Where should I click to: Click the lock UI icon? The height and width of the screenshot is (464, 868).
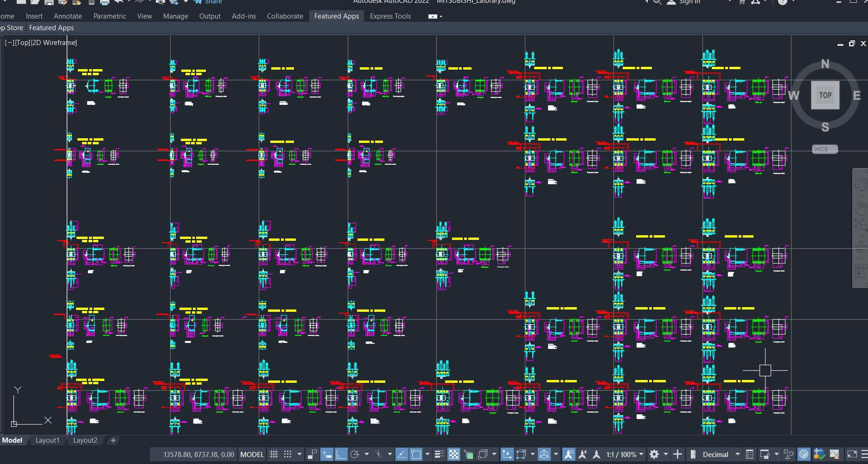tap(765, 454)
